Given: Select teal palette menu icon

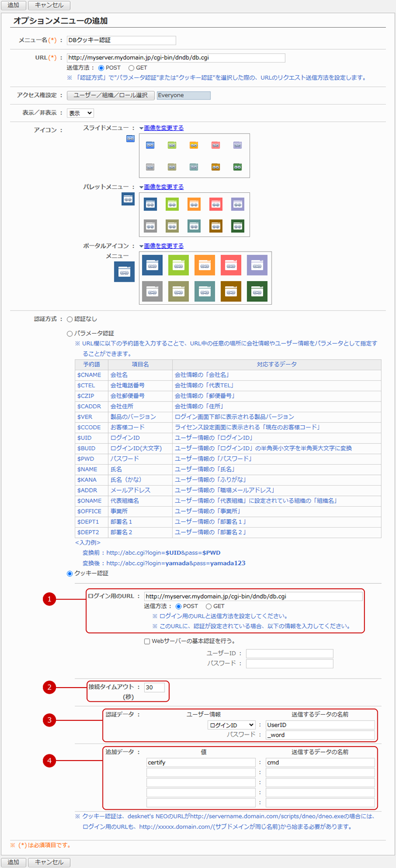Looking at the screenshot, I should [x=194, y=226].
